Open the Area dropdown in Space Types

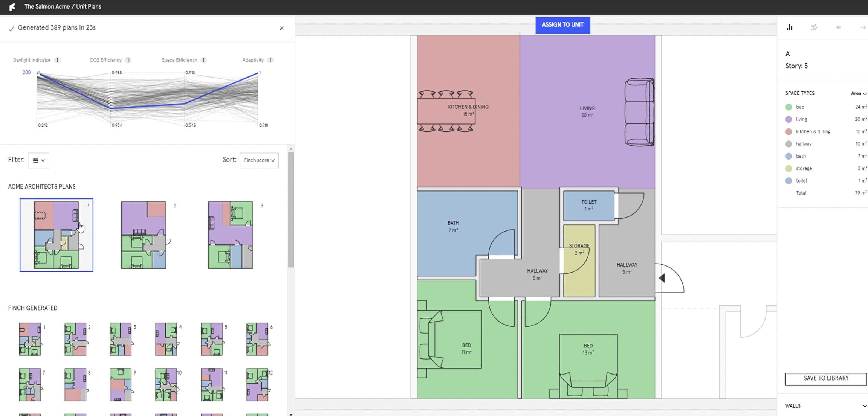click(859, 93)
